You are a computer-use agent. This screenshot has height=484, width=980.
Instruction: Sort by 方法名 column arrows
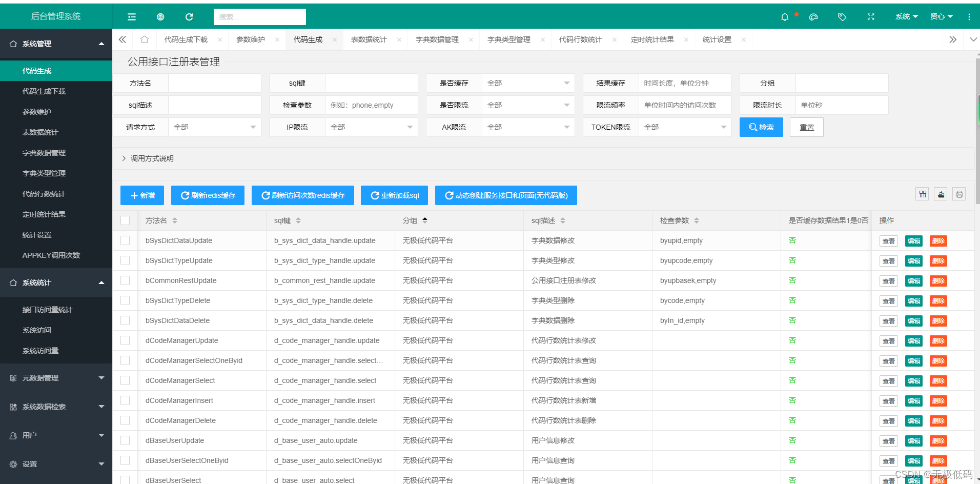click(x=175, y=220)
